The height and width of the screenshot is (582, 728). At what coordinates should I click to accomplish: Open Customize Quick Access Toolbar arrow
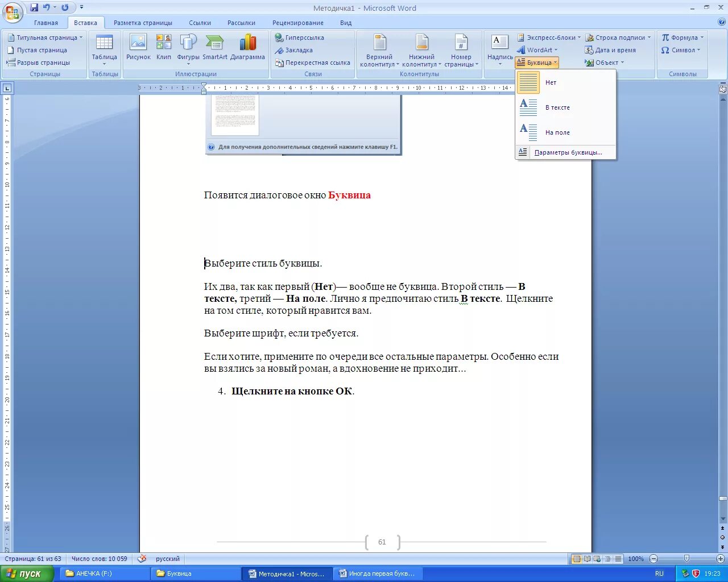click(x=81, y=7)
